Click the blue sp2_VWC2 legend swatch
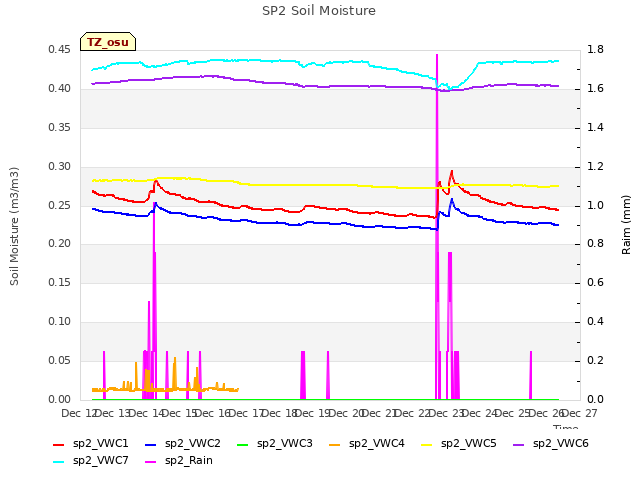 point(151,445)
